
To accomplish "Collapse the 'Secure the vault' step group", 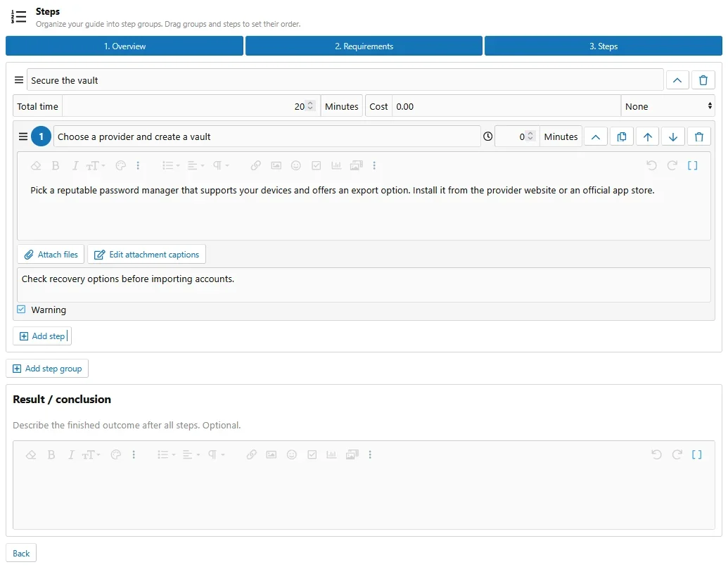I will coord(677,80).
